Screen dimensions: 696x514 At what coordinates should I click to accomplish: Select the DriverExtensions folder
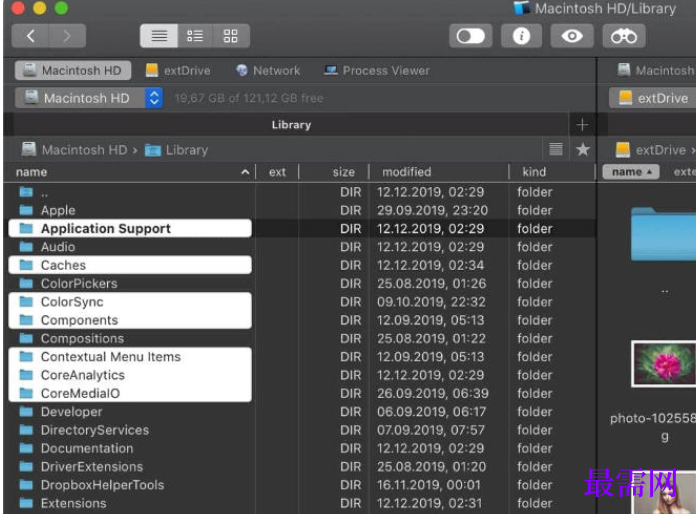(x=300, y=467)
